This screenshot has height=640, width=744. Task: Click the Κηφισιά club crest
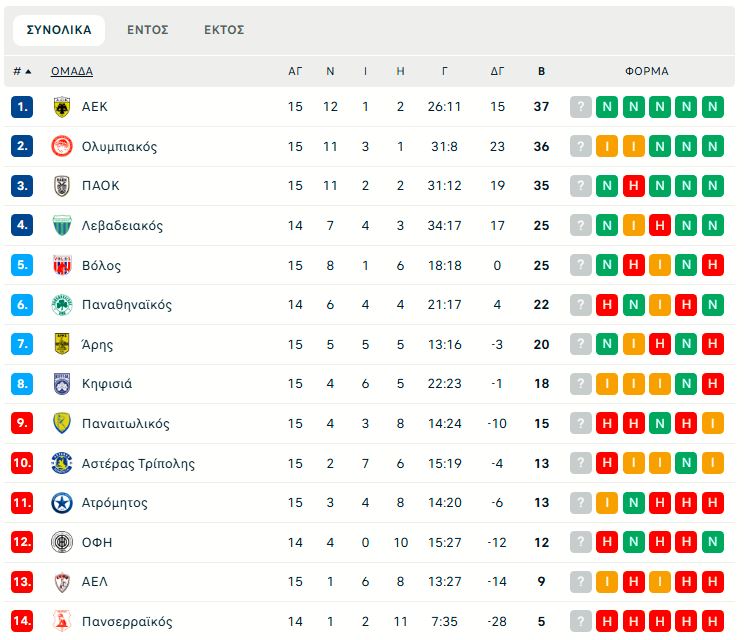(x=62, y=384)
